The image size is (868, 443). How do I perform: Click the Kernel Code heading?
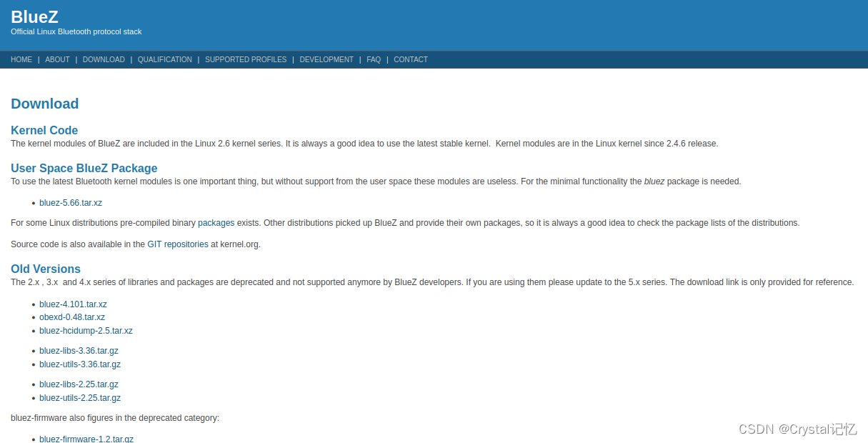(44, 130)
